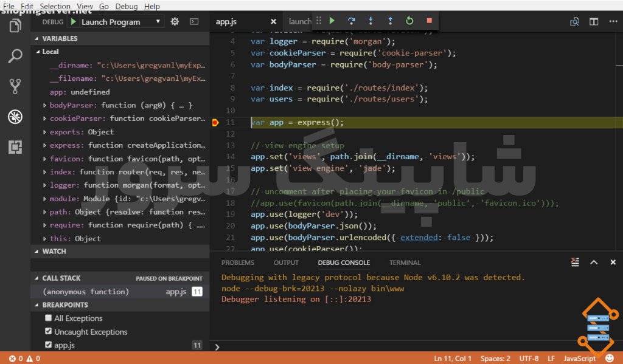Open launch.json with the gear icon
Viewport: 623px width, 364px height.
pos(175,21)
